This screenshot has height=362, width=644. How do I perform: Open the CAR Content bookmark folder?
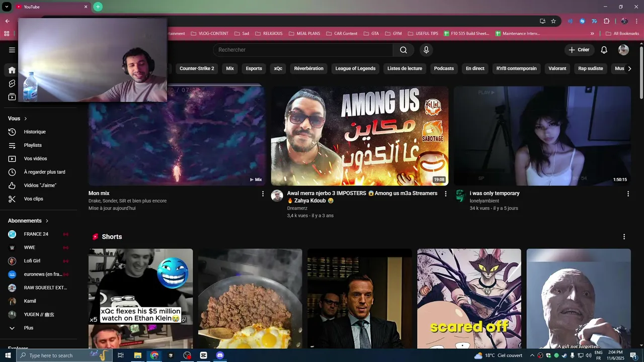[342, 34]
